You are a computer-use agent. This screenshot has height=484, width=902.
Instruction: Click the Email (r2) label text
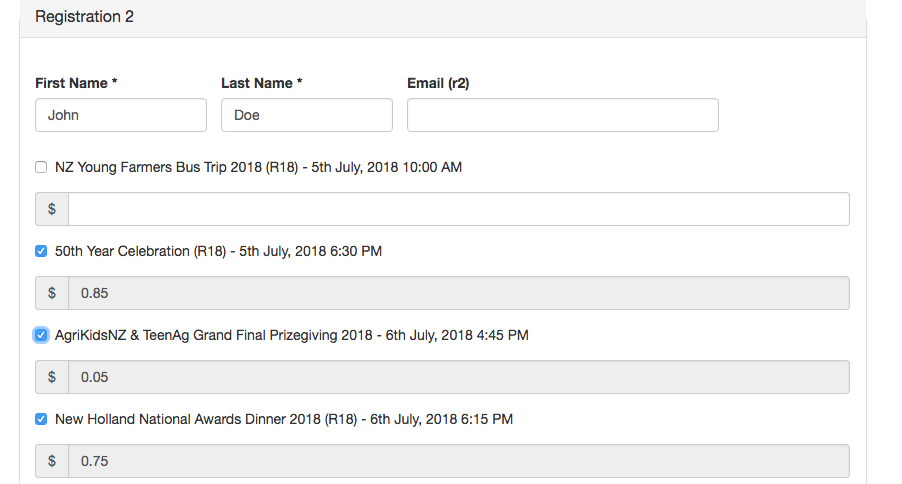[438, 83]
